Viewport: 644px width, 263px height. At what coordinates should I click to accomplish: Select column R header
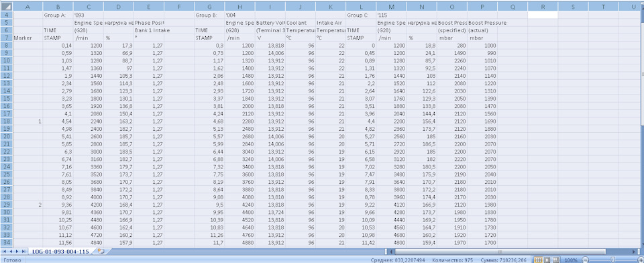[543, 7]
